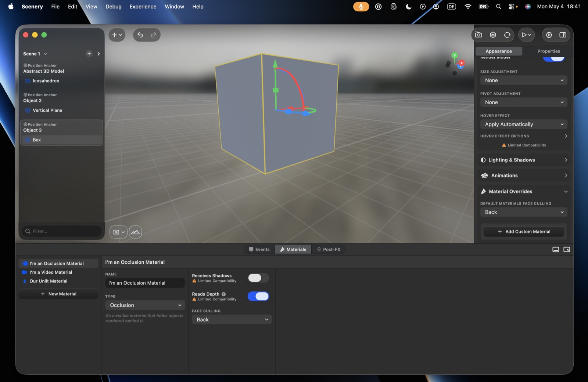Image resolution: width=588 pixels, height=382 pixels.
Task: Click the Siri icon in menu bar
Action: 528,7
